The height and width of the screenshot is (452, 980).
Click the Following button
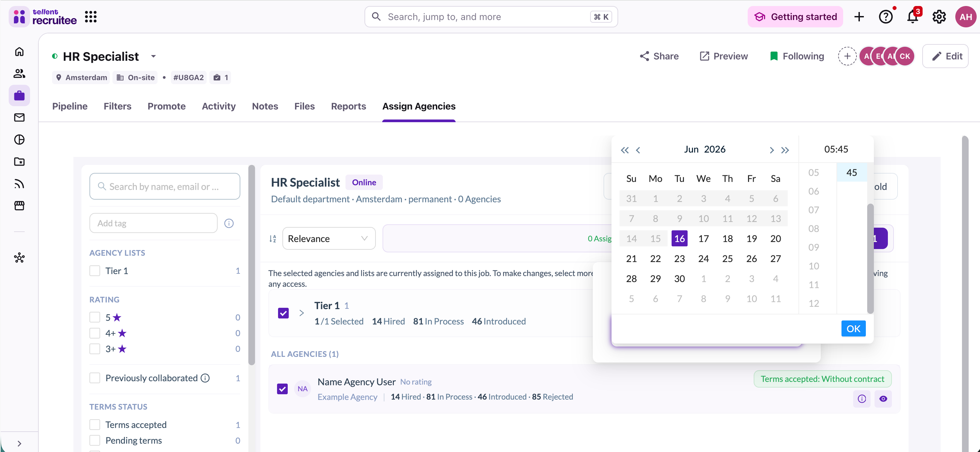pyautogui.click(x=797, y=56)
